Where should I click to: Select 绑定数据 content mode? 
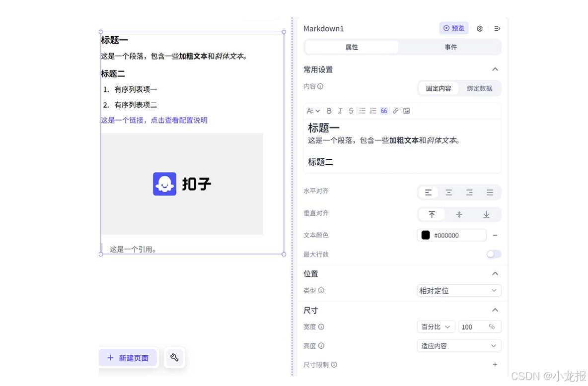point(479,88)
